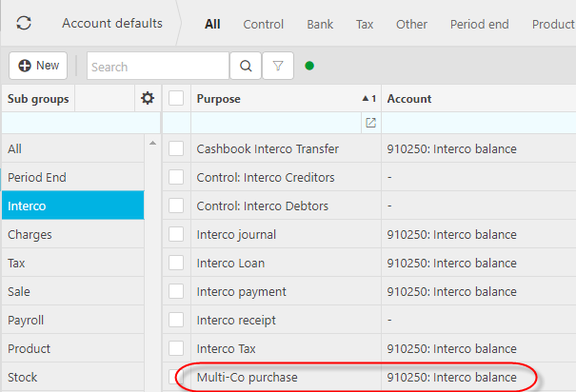
Task: Click into the Search text field
Action: point(157,67)
